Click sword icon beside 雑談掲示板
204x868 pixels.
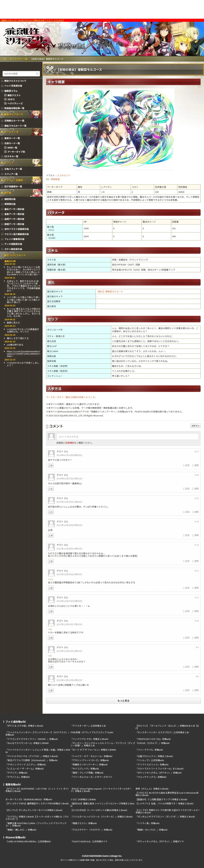point(2,199)
